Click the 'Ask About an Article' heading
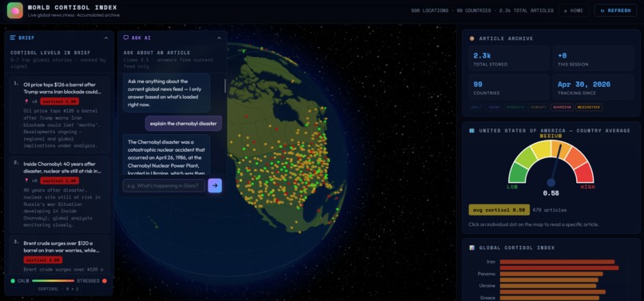 tap(157, 53)
